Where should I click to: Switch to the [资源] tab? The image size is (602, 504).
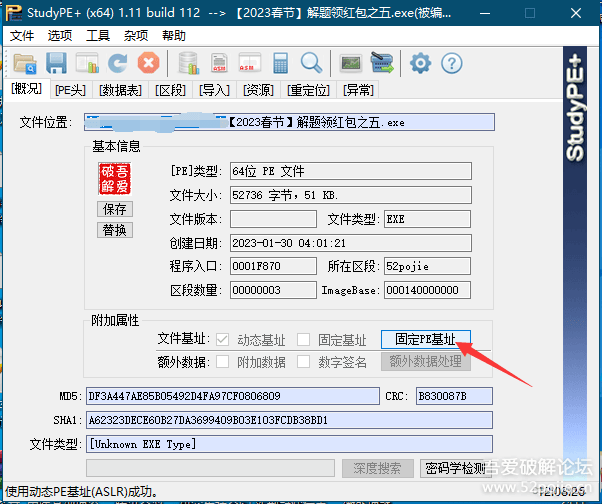coord(258,90)
